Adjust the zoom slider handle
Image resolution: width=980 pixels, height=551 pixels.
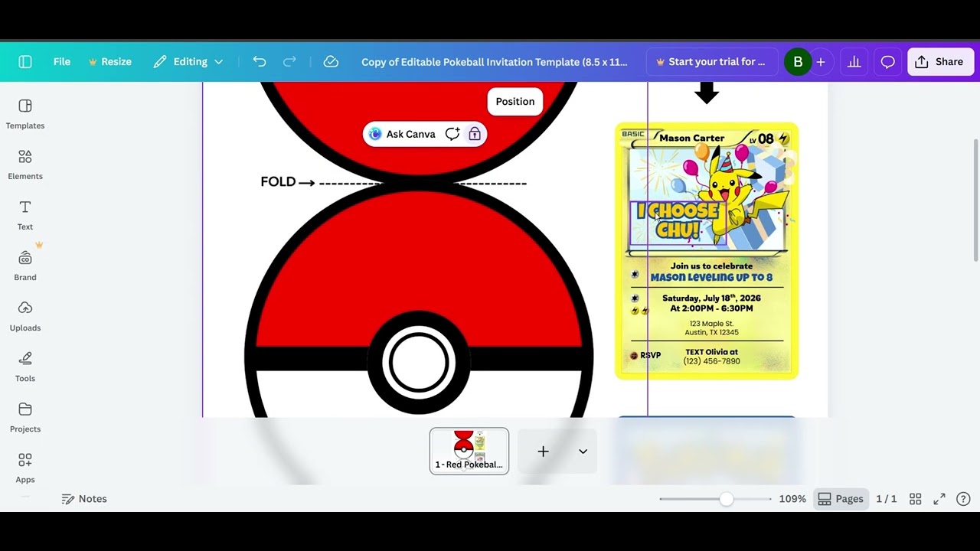pyautogui.click(x=726, y=499)
